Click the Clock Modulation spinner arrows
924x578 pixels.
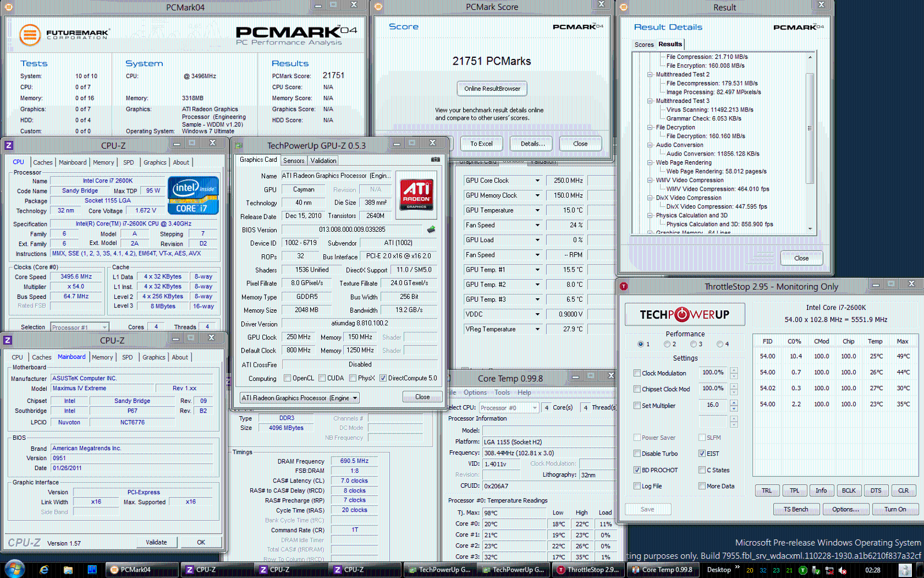733,373
